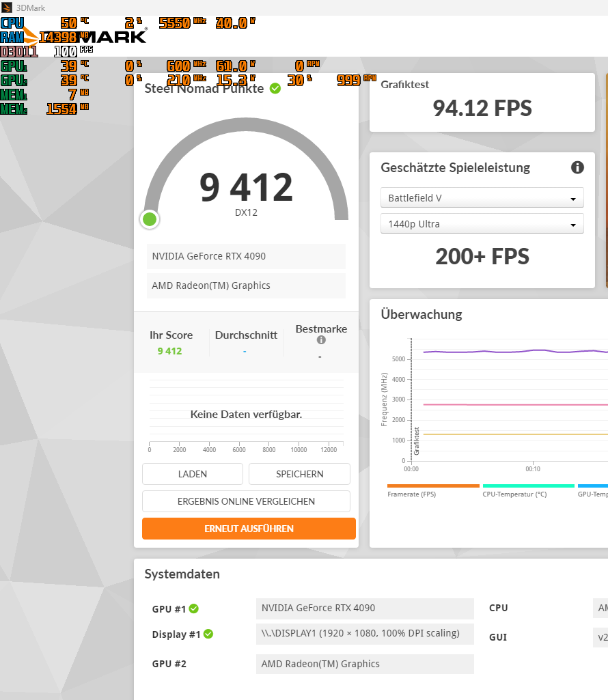Click the LADEN button

coord(193,474)
